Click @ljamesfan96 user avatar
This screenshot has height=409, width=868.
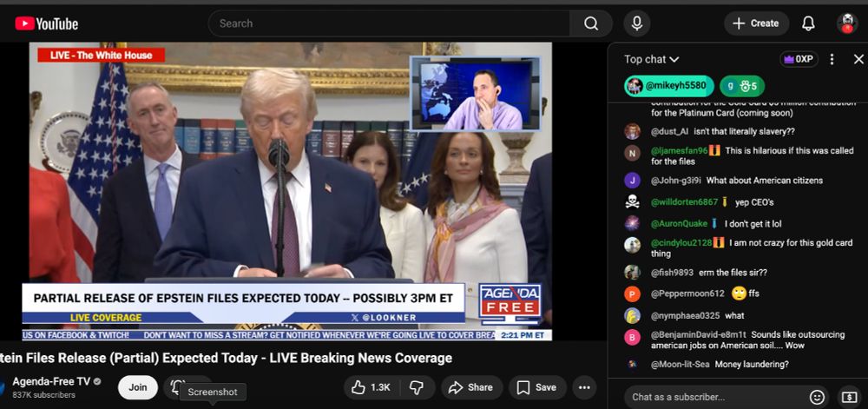point(632,153)
